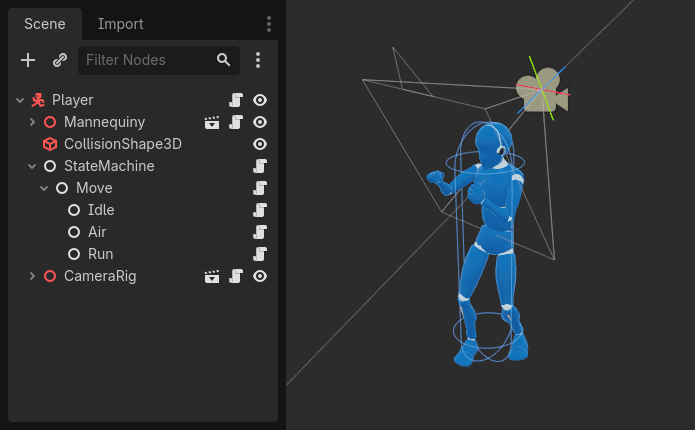Expand the CameraRig node children
Image resolution: width=695 pixels, height=430 pixels.
click(x=32, y=276)
